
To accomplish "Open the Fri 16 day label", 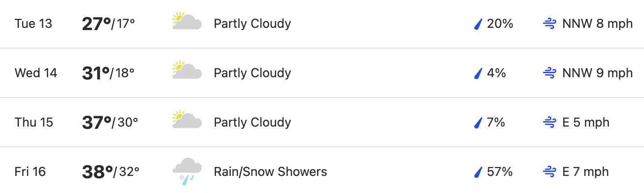I will point(30,172).
